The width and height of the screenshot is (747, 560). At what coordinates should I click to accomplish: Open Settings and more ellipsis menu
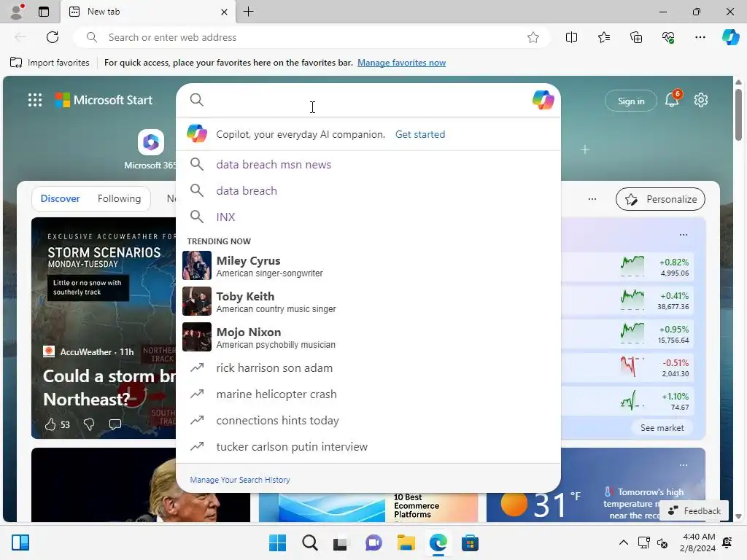pos(700,37)
